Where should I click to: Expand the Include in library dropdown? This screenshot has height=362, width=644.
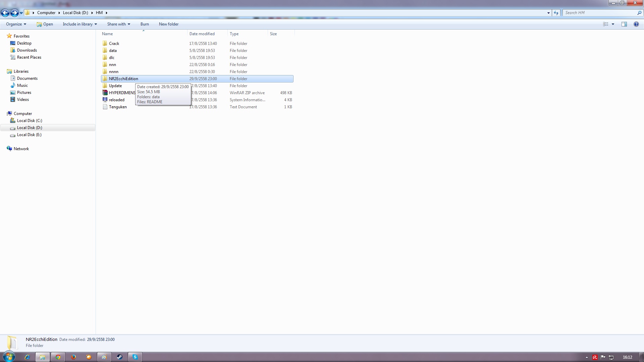tap(79, 24)
